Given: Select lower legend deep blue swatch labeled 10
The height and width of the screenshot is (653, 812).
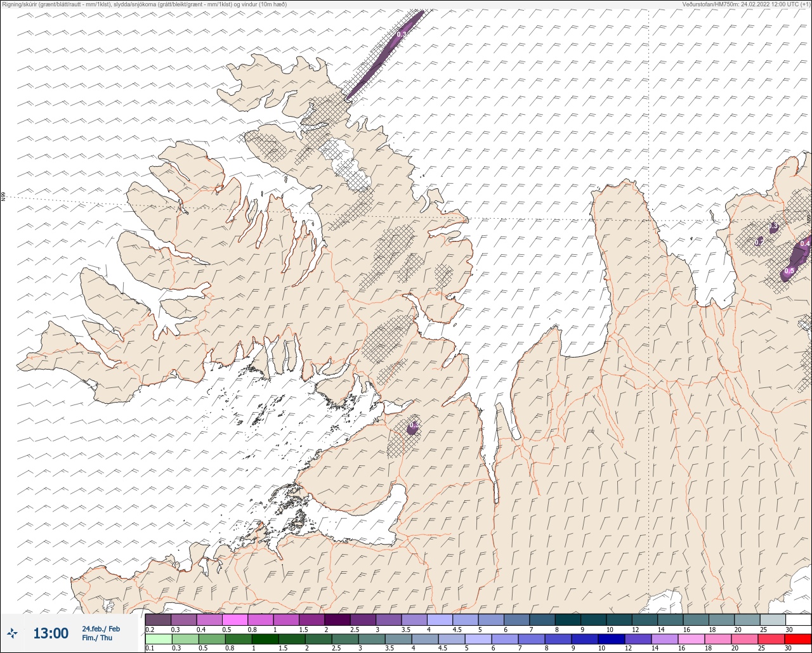Looking at the screenshot, I should [x=612, y=639].
